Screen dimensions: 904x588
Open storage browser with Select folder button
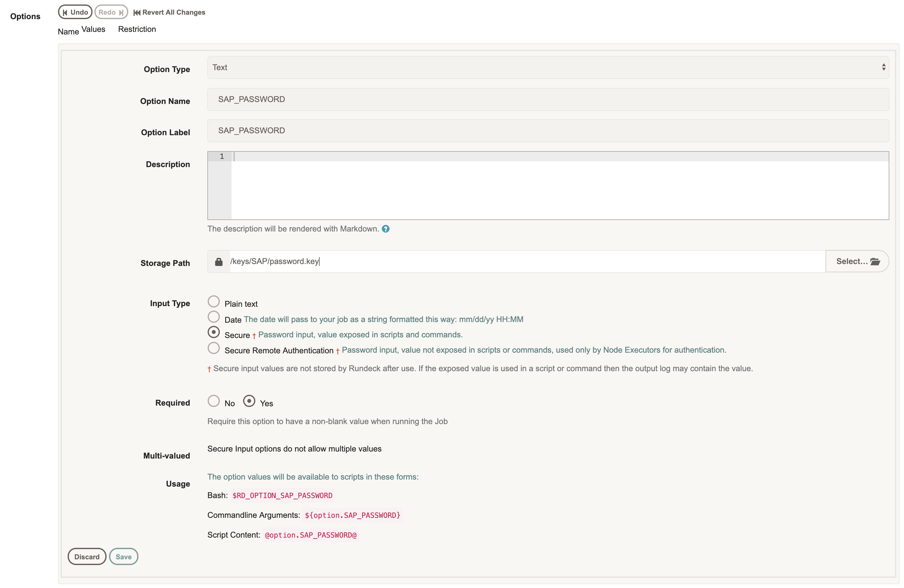tap(857, 261)
